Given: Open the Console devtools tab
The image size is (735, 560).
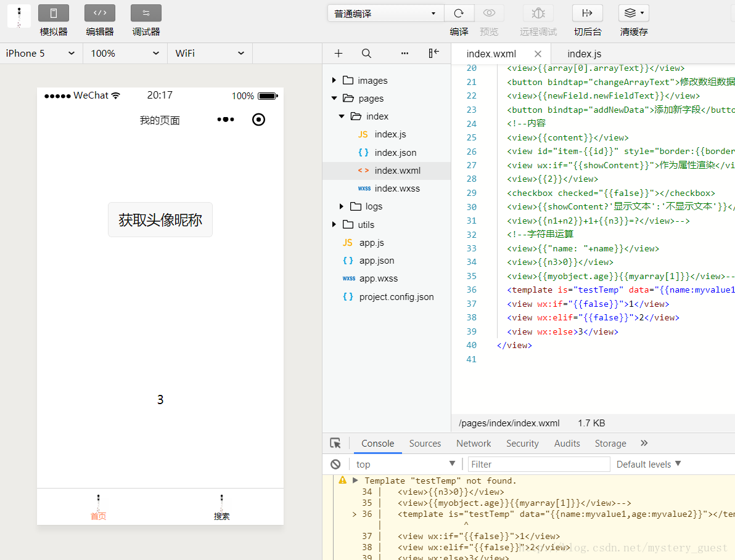Looking at the screenshot, I should tap(378, 444).
